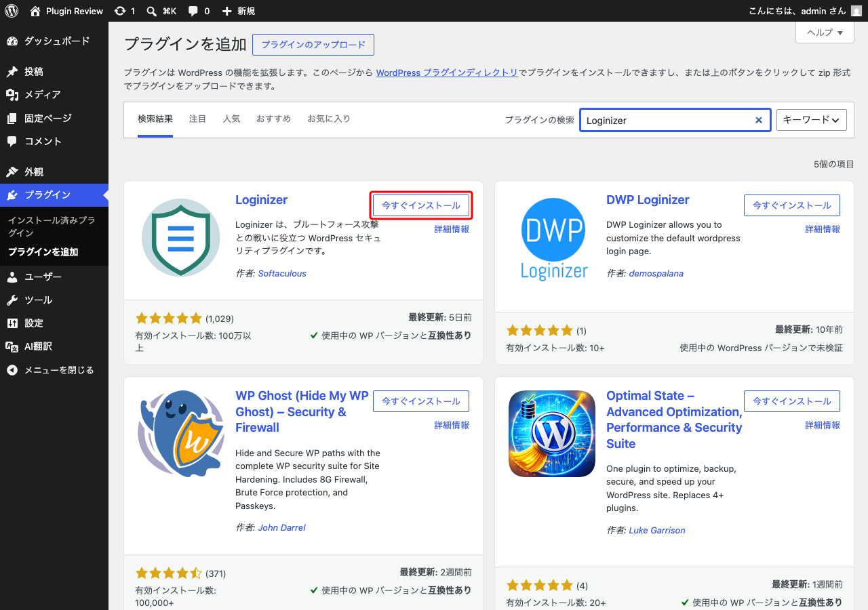View 詳細情報 for DWP Loginizer

[823, 229]
